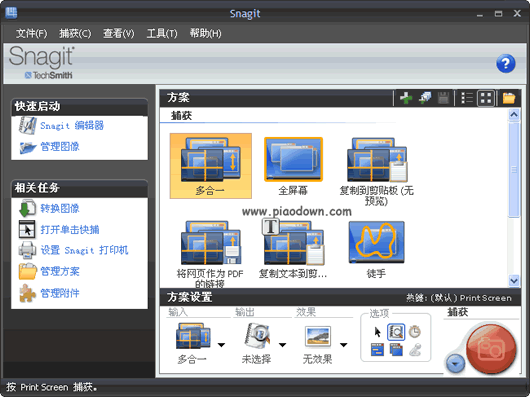Click profile list scroll down arrow
This screenshot has height=397, width=530.
click(514, 280)
